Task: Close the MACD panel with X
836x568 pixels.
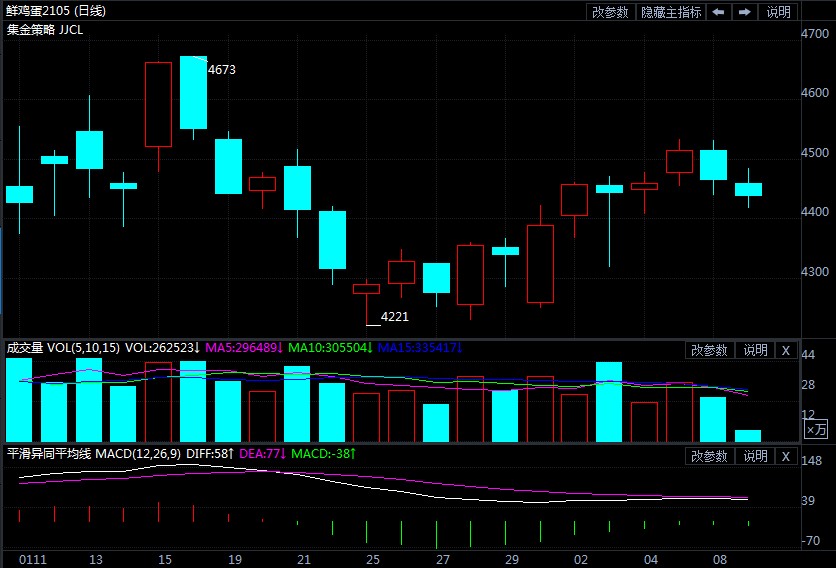Action: 786,456
